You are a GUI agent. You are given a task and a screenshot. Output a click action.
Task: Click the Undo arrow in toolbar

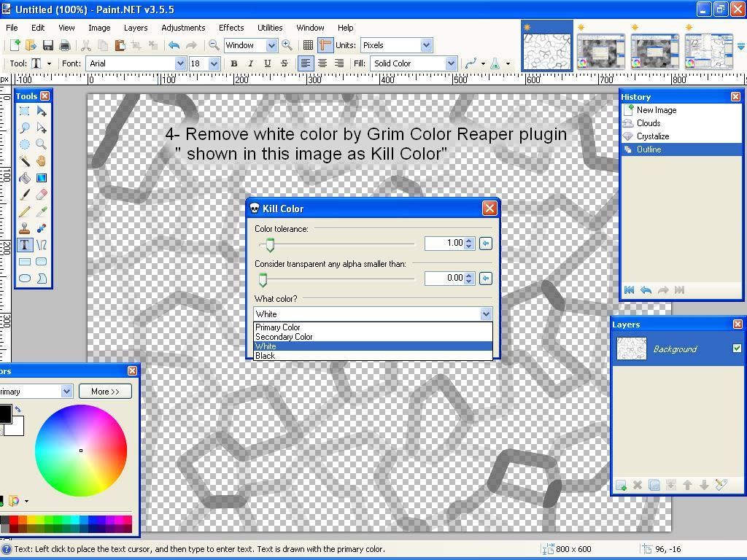click(174, 45)
